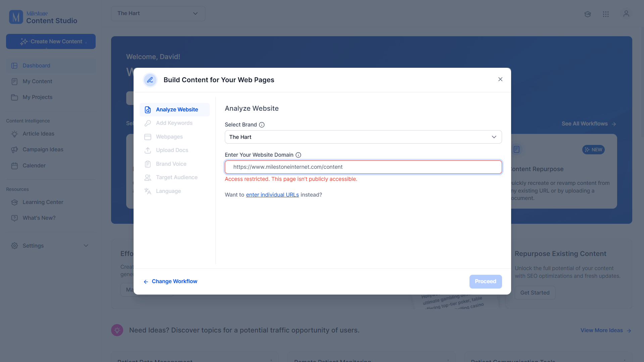Click the Content Repurpose card document icon

516,150
